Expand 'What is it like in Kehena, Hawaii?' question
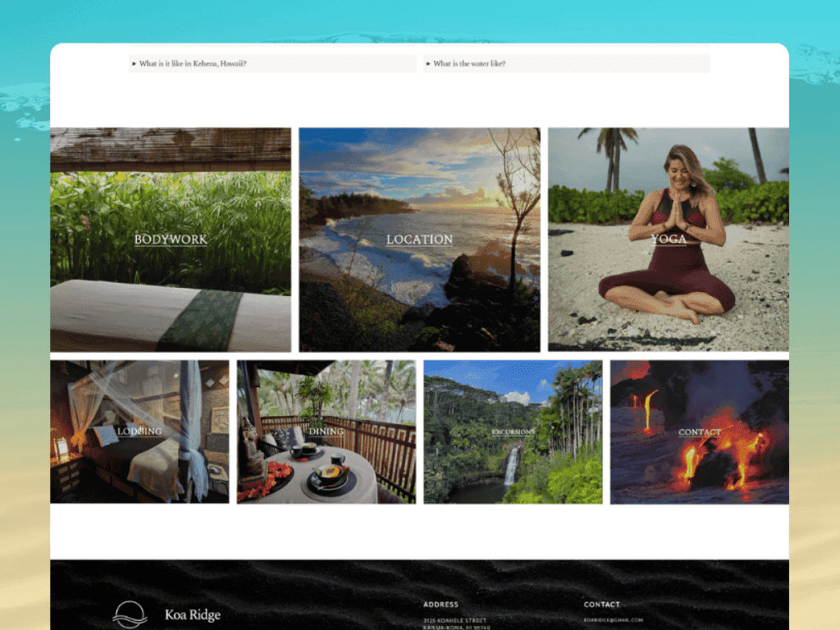This screenshot has width=840, height=630. click(x=272, y=63)
